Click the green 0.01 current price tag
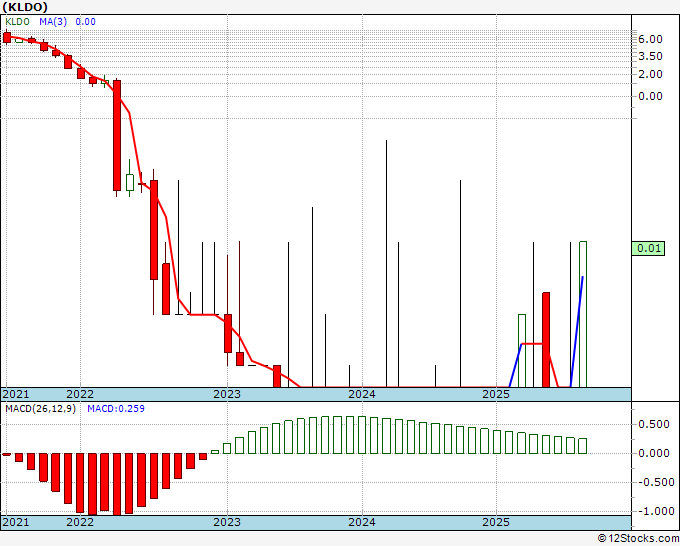Screen dimensions: 680x546 648,248
